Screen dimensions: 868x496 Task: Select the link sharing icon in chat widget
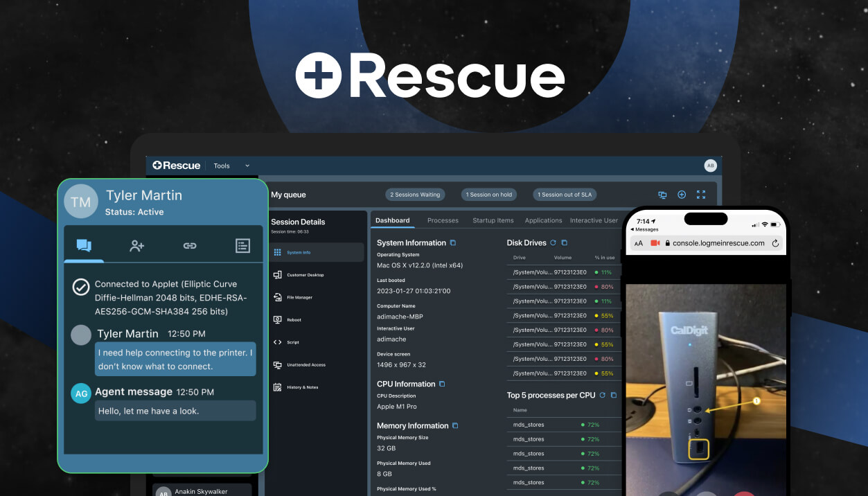tap(189, 245)
